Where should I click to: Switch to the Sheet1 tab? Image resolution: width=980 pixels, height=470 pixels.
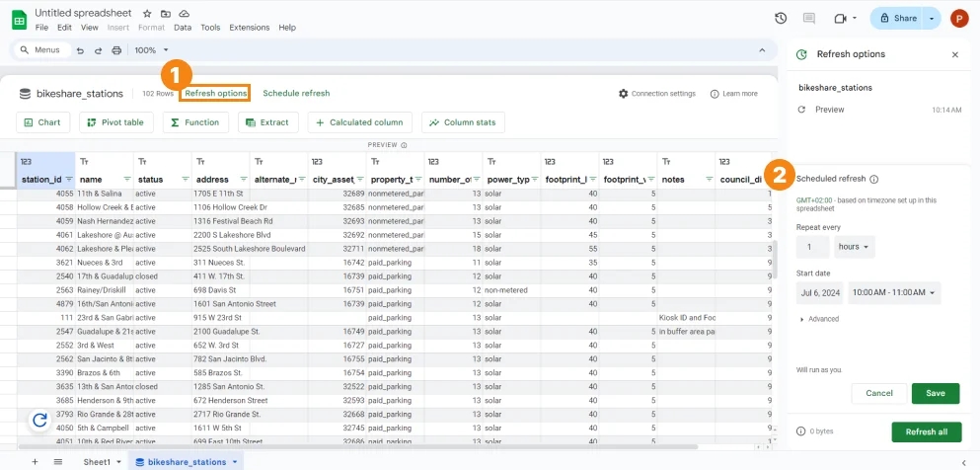pyautogui.click(x=97, y=462)
